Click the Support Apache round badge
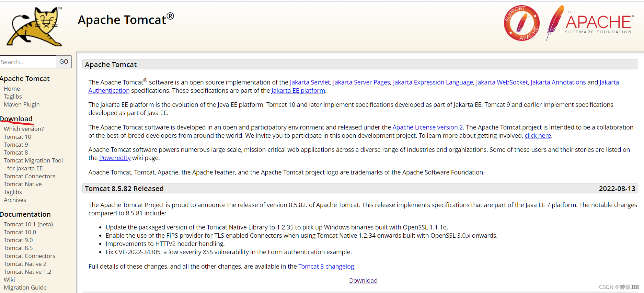Image resolution: width=644 pixels, height=293 pixels. [x=521, y=23]
